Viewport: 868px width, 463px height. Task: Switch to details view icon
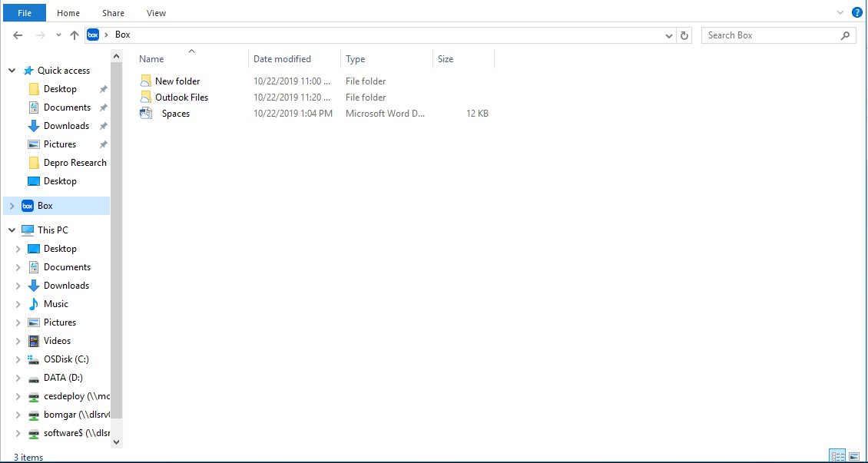(837, 456)
